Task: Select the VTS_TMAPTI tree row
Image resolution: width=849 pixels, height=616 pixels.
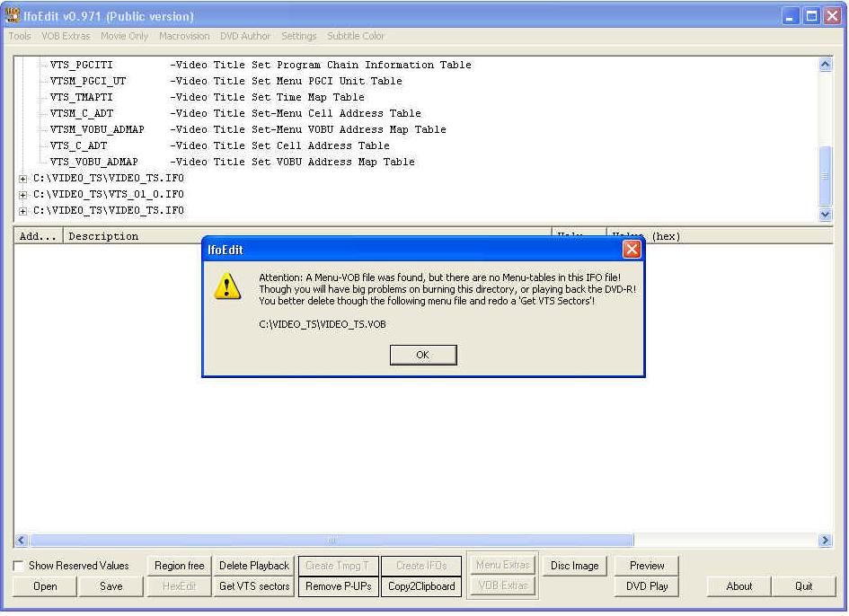Action: tap(207, 98)
